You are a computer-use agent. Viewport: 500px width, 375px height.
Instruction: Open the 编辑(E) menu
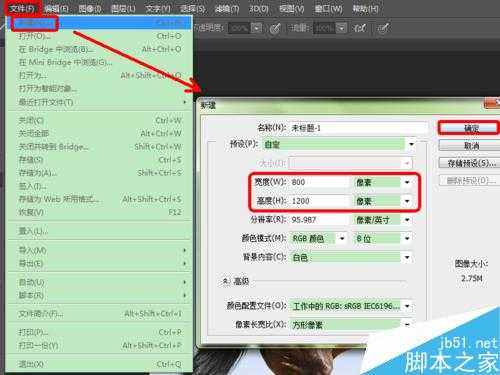(x=56, y=8)
